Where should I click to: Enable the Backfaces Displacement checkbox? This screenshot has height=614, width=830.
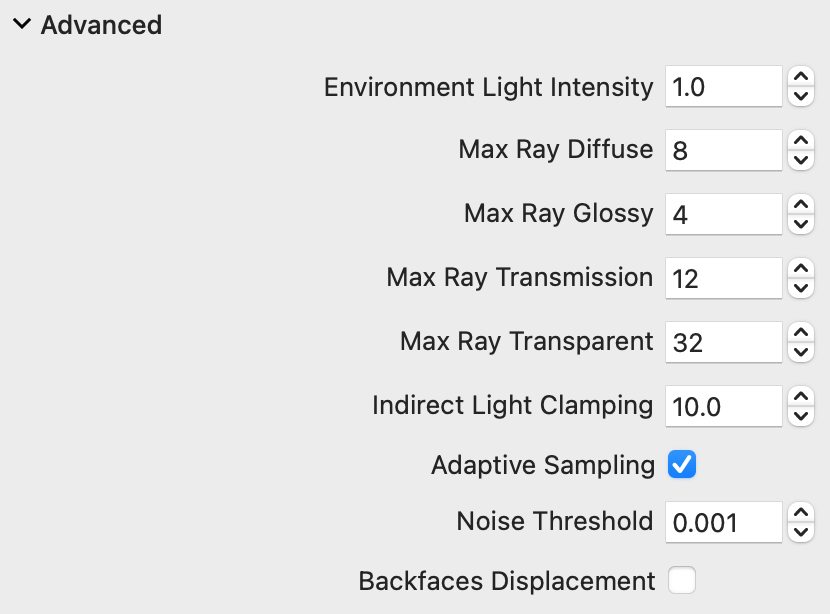click(682, 580)
